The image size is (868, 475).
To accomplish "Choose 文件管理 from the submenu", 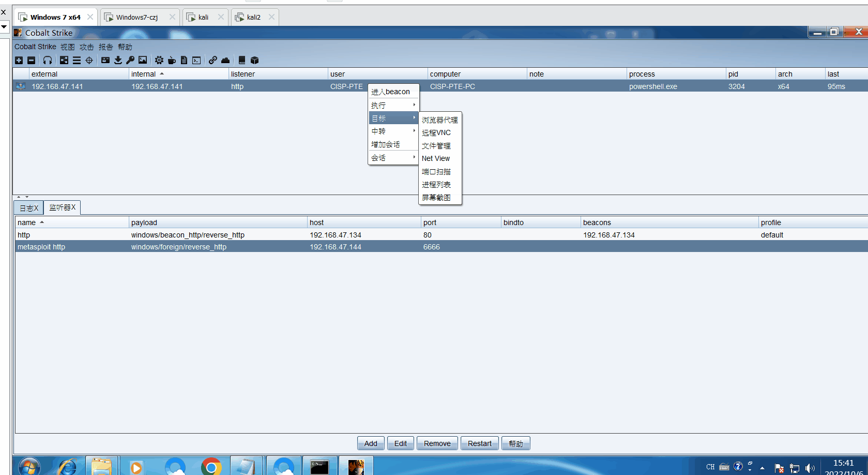I will click(x=440, y=145).
